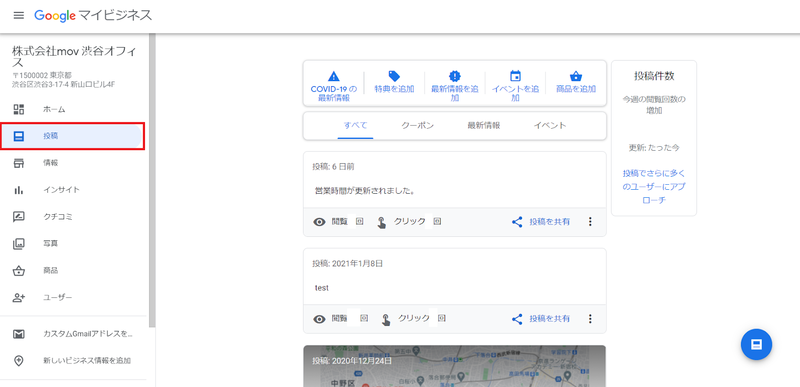Choose 新しいビジネス情報を追加

pos(87,361)
